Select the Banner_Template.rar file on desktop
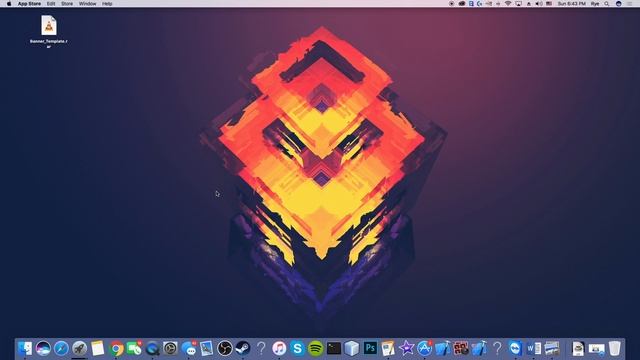Image resolution: width=640 pixels, height=360 pixels. [x=49, y=31]
